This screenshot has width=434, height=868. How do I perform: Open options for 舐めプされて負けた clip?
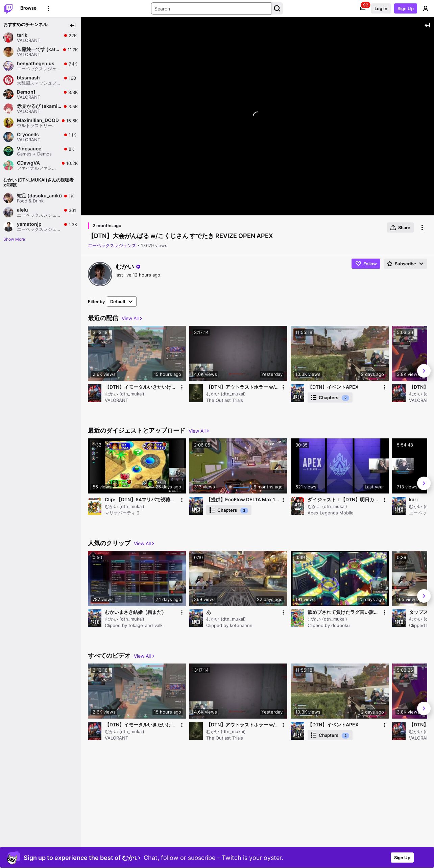(385, 612)
